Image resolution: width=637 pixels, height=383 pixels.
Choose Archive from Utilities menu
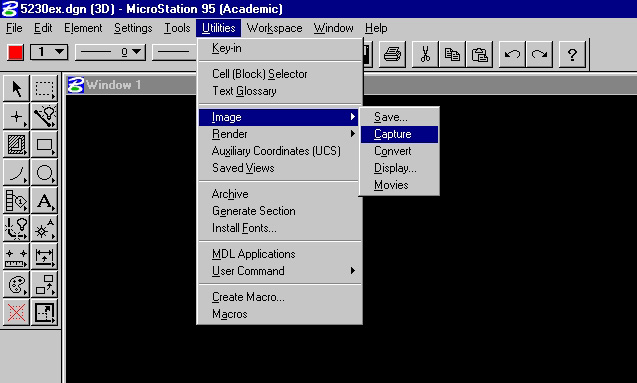(x=279, y=194)
